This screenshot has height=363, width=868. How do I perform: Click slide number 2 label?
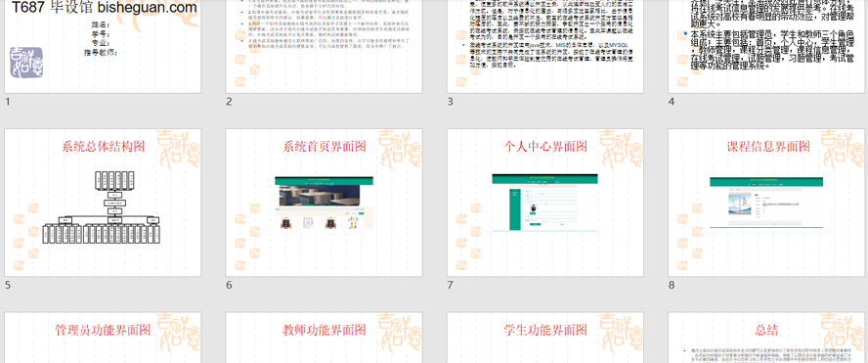pyautogui.click(x=229, y=102)
